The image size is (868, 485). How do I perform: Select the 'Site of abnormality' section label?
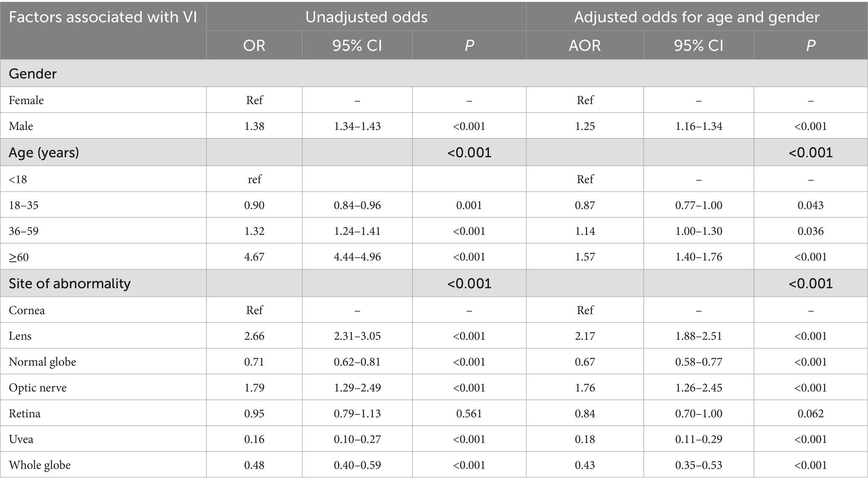[70, 283]
